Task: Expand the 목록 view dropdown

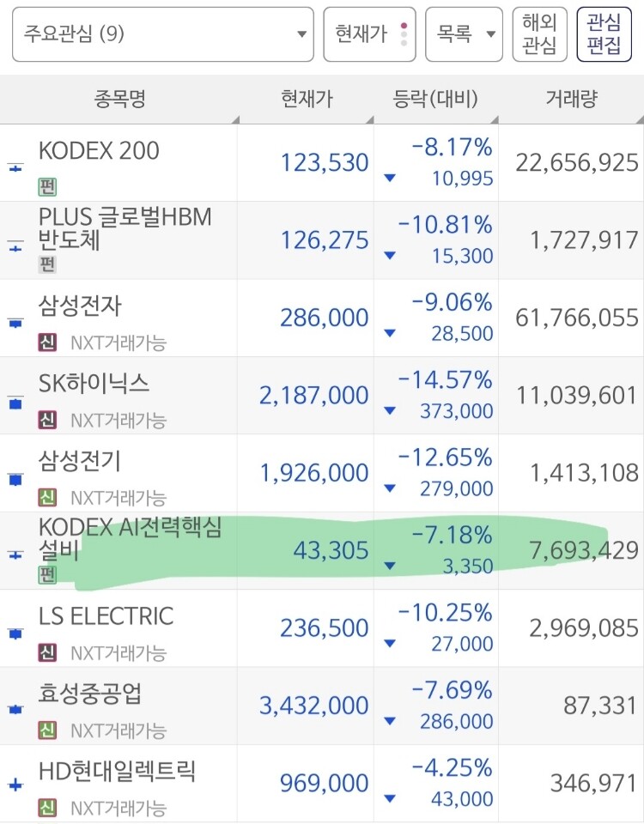Action: 464,34
